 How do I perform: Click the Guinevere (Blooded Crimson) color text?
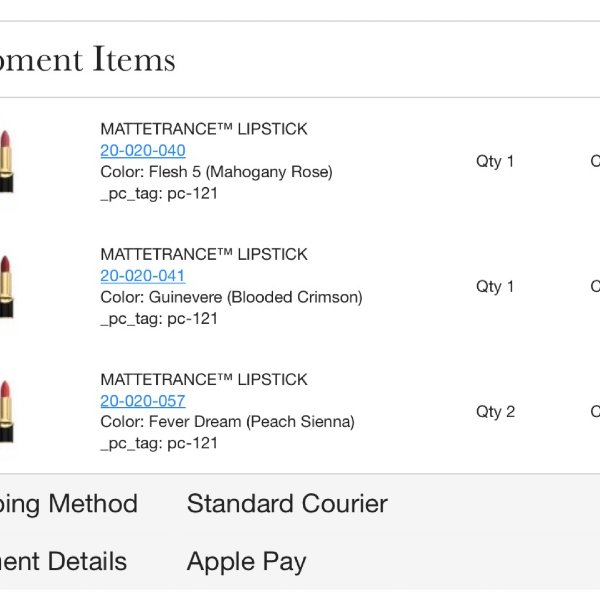pyautogui.click(x=231, y=297)
